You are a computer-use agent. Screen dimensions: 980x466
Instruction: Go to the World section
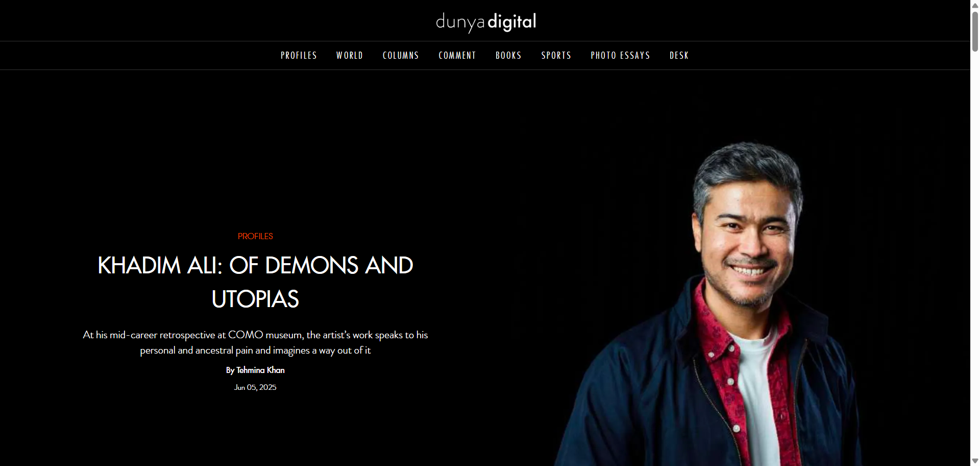[350, 55]
